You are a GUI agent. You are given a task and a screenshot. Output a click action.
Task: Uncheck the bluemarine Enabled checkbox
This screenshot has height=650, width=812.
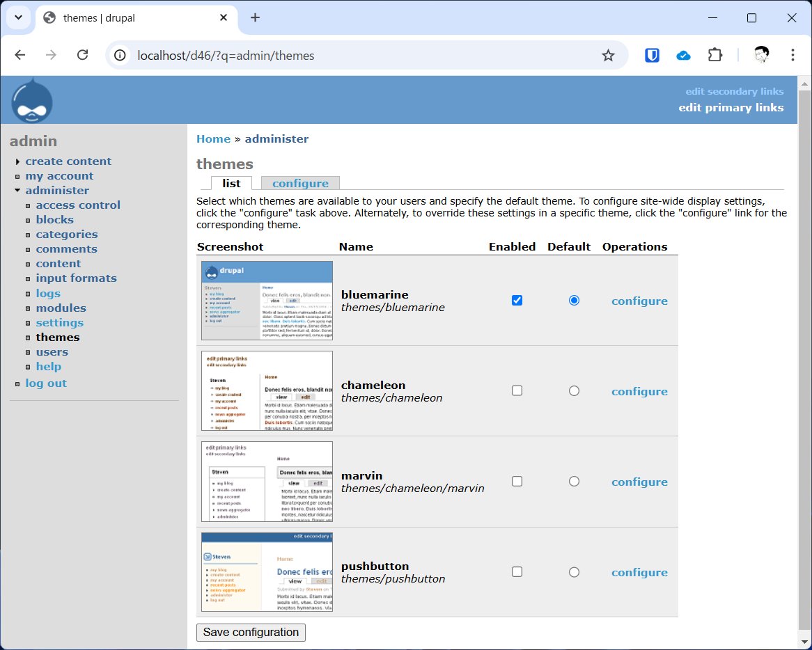517,300
